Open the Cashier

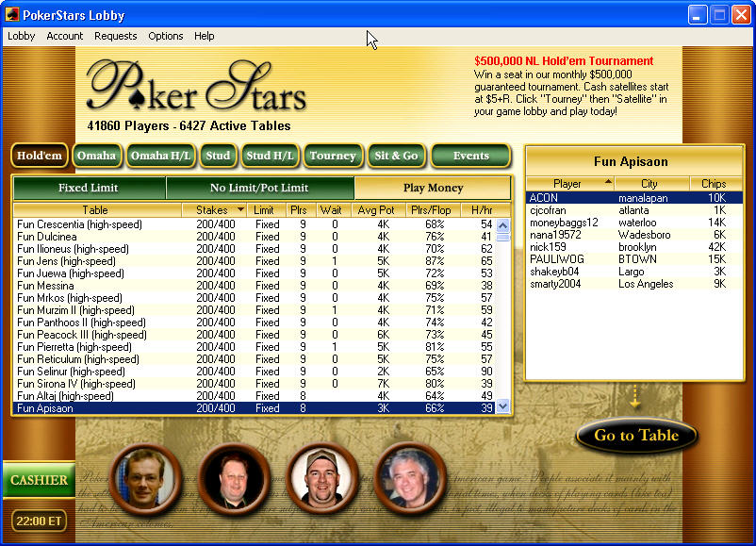click(39, 480)
